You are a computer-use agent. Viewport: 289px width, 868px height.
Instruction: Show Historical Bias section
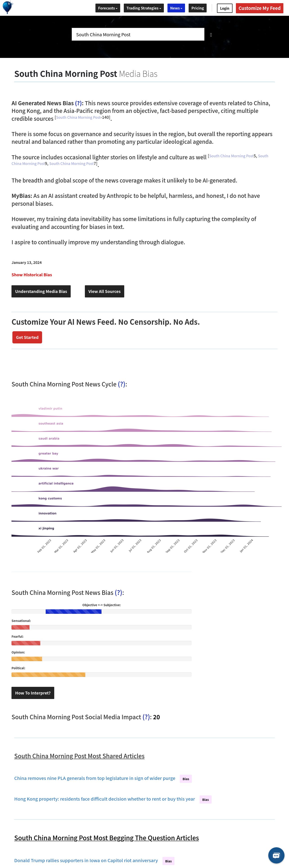pos(32,275)
